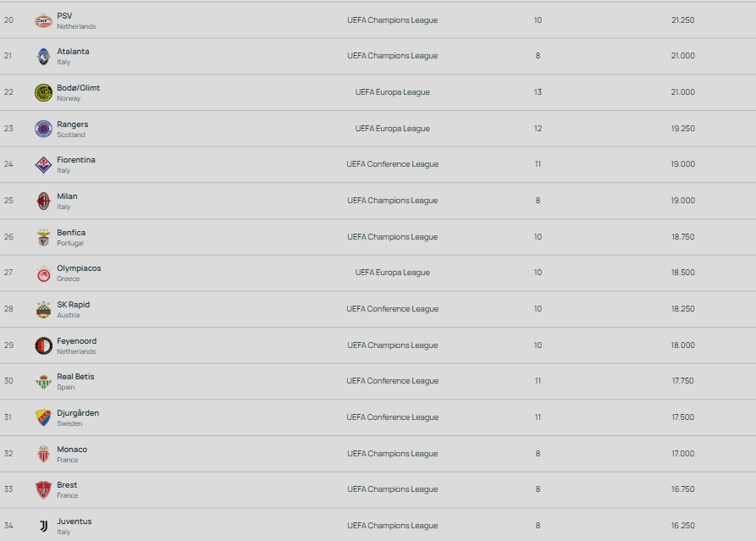Click the Djurgården shield crest
Screen dimensions: 756x541
43,417
